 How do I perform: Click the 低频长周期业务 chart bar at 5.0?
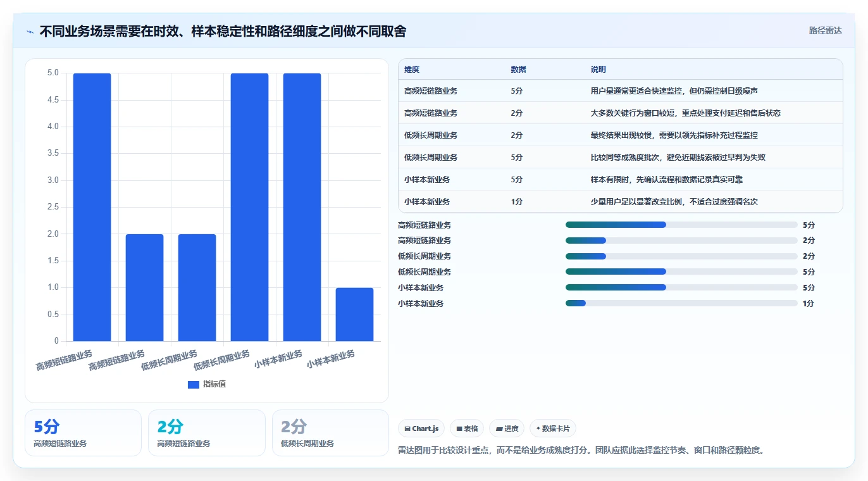249,207
